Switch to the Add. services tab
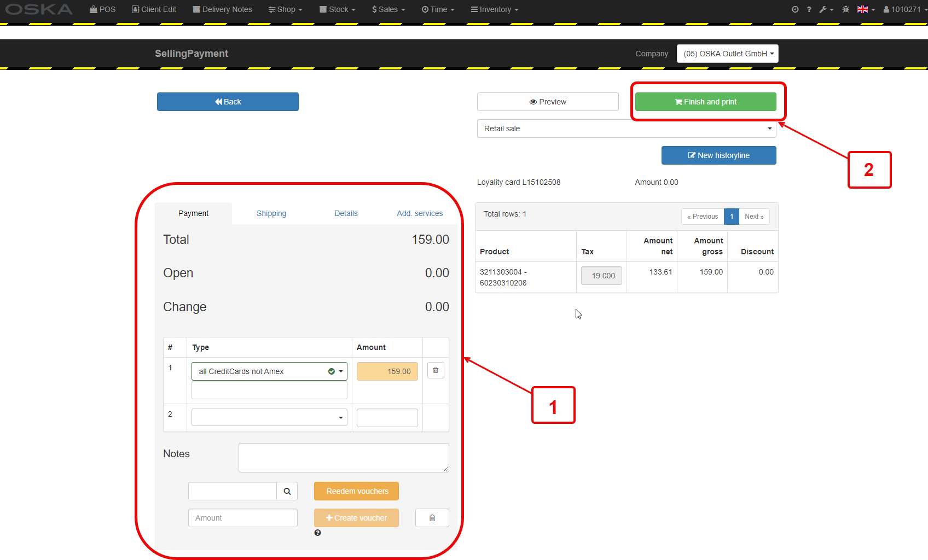 (x=420, y=213)
